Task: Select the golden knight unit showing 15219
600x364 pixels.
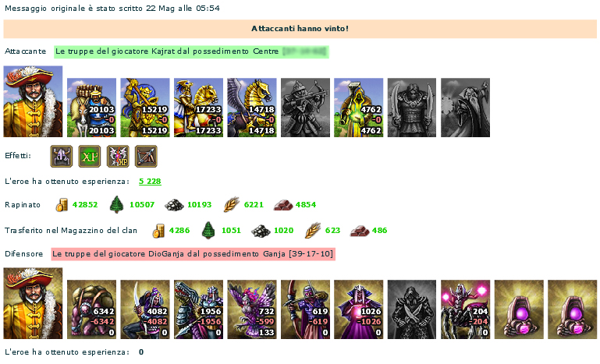Action: click(x=145, y=108)
